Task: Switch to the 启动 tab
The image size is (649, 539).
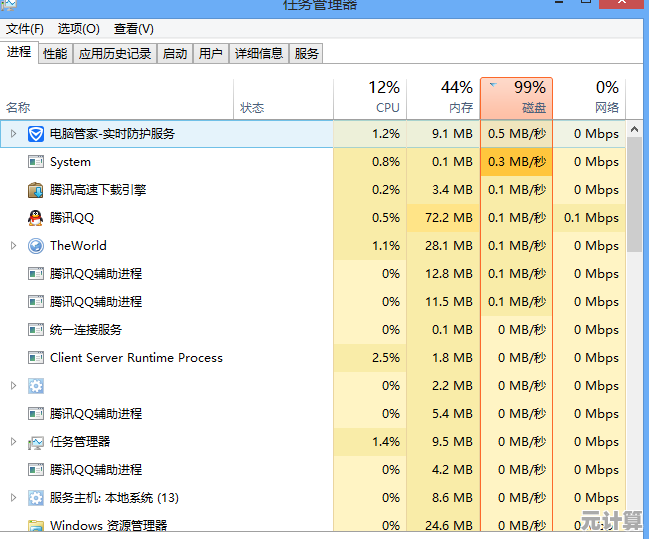Action: pos(175,54)
